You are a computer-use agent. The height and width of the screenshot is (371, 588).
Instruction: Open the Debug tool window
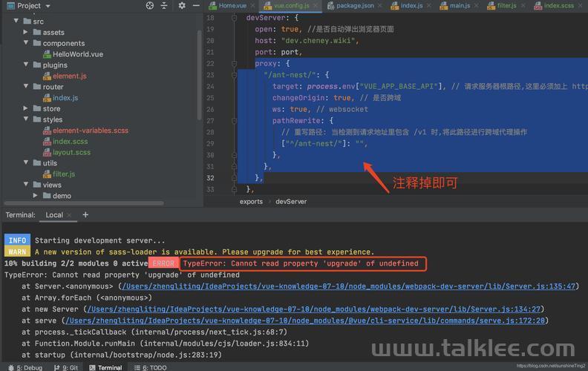pos(24,367)
